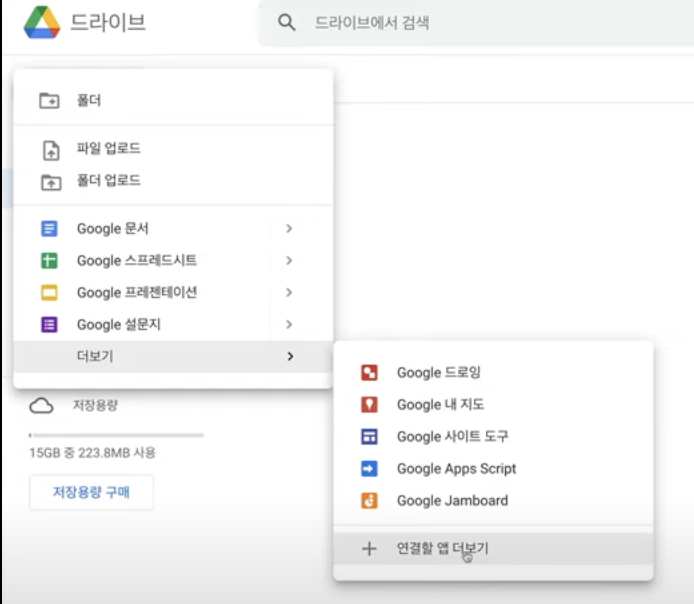Choose Google Jamboard from the submenu
The image size is (694, 604).
tap(493, 501)
